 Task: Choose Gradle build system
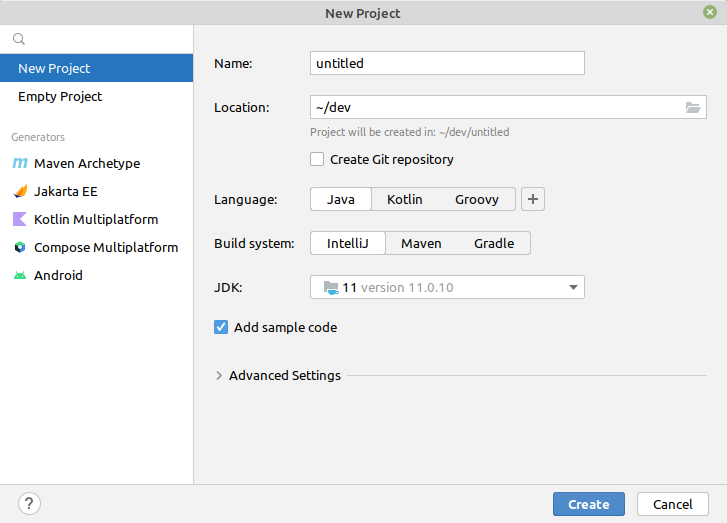(x=494, y=243)
